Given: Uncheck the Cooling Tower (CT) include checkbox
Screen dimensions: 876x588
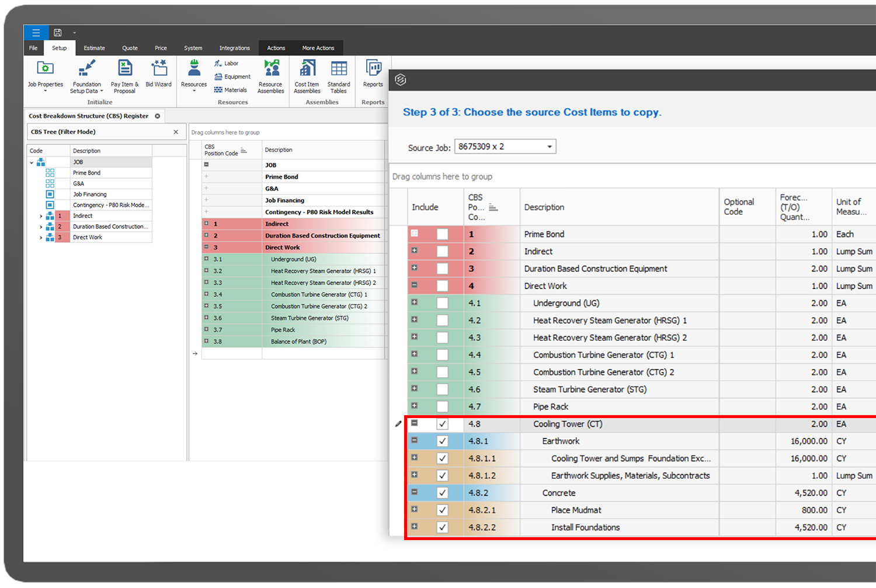Looking at the screenshot, I should click(443, 424).
